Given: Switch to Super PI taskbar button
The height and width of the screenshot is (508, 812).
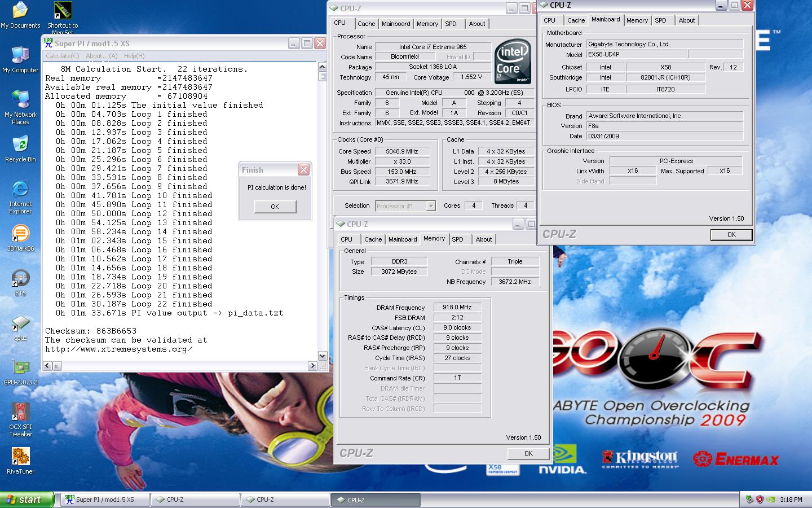Looking at the screenshot, I should click(x=105, y=500).
